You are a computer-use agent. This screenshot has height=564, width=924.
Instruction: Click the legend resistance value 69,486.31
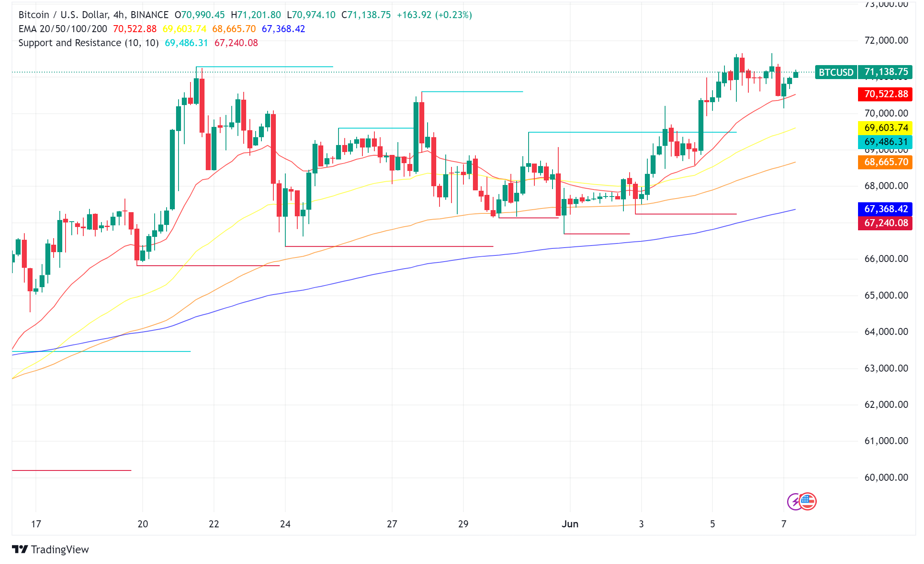tap(186, 43)
